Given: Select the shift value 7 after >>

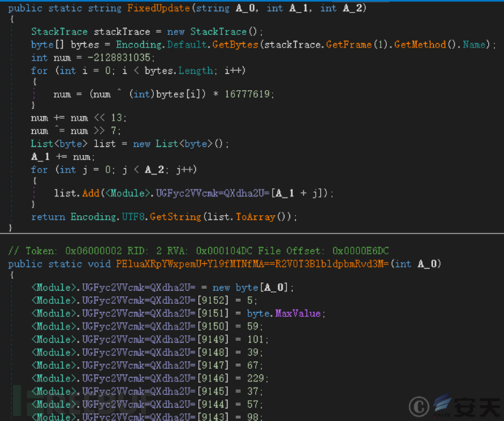Looking at the screenshot, I should tap(113, 131).
